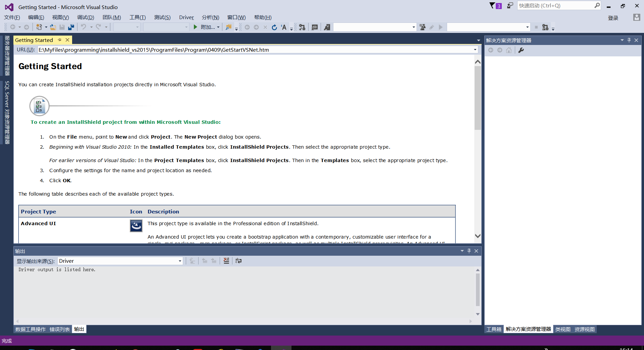Click the driver deploy icon beside combo box
Screen dimensions: 644x350
tap(327, 27)
